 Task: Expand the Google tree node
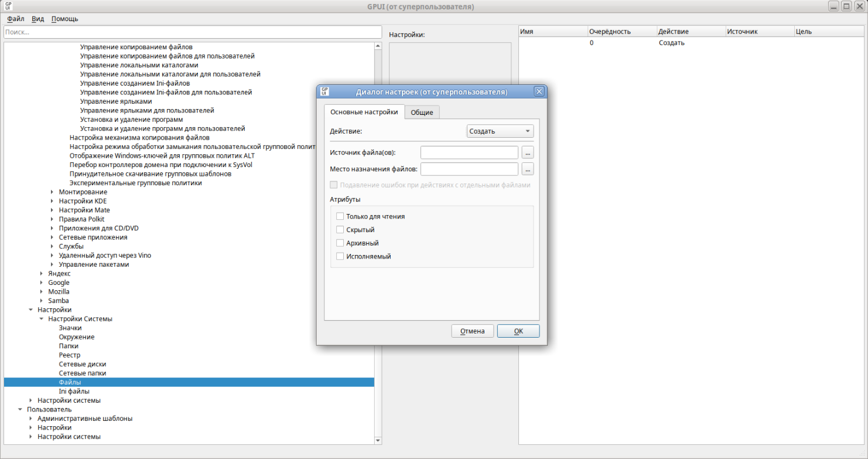pos(42,283)
